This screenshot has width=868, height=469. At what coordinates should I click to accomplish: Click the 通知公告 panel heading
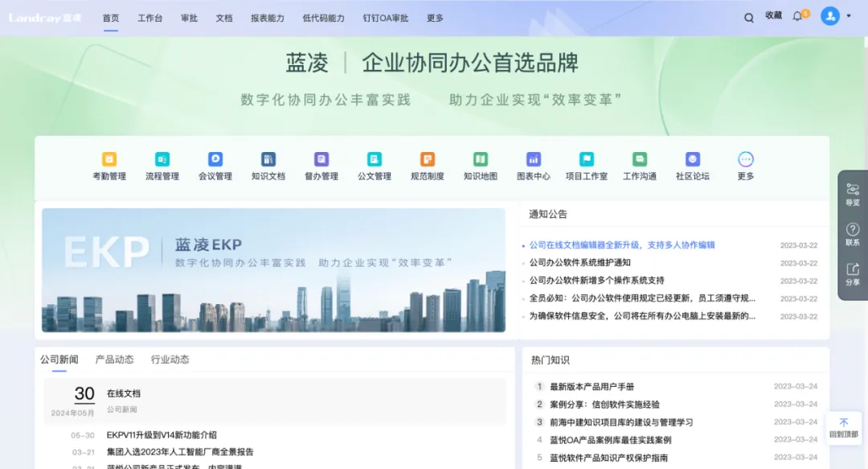coord(548,214)
